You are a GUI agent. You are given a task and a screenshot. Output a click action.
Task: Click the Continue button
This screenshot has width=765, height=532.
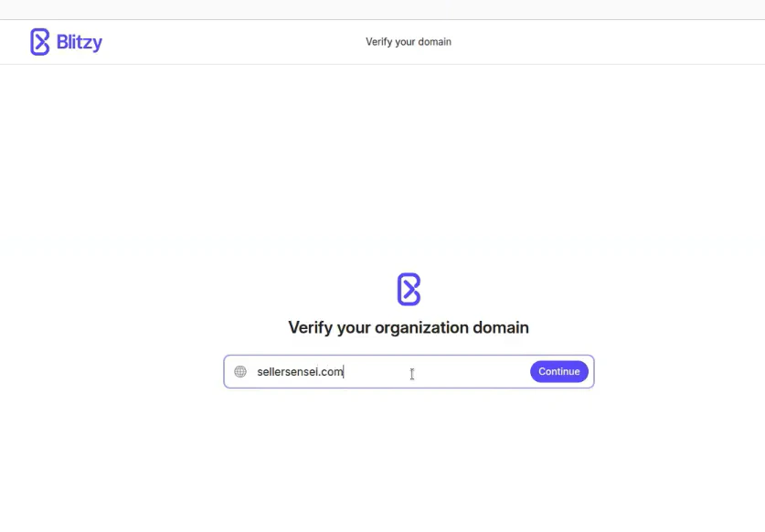[559, 371]
